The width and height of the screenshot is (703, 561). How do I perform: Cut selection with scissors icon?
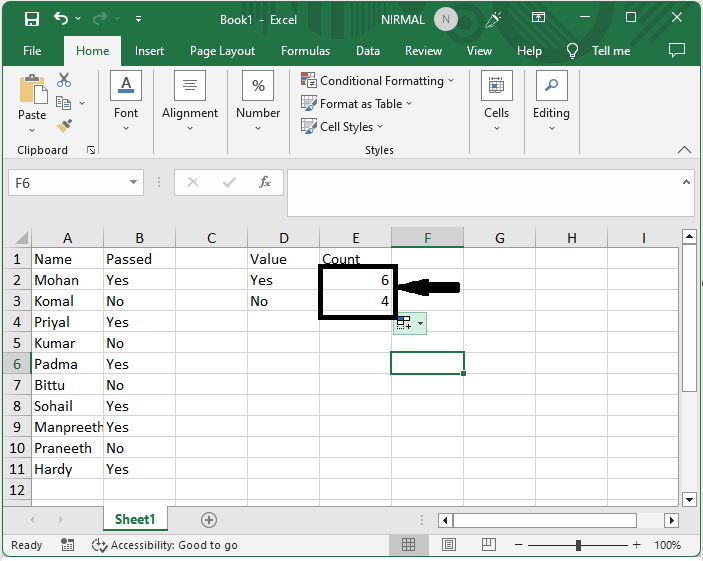pos(64,80)
